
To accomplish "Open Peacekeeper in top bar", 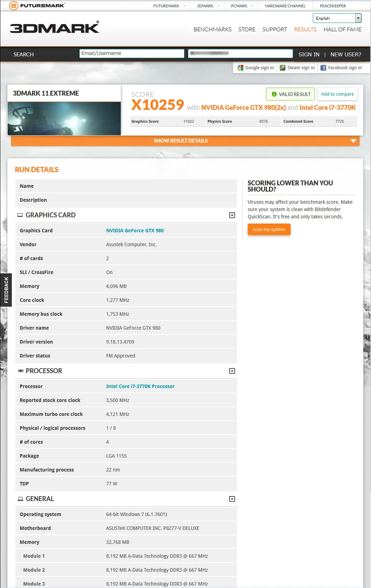I will (x=333, y=6).
